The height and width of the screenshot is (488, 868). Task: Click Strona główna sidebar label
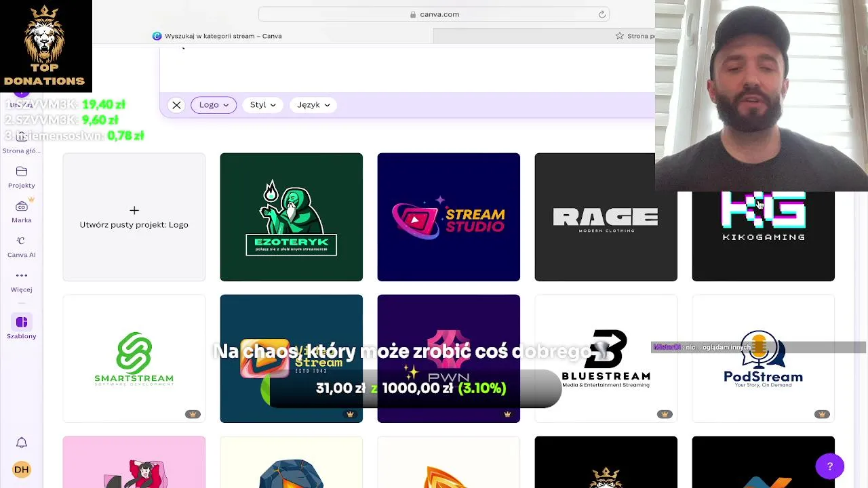pyautogui.click(x=22, y=150)
